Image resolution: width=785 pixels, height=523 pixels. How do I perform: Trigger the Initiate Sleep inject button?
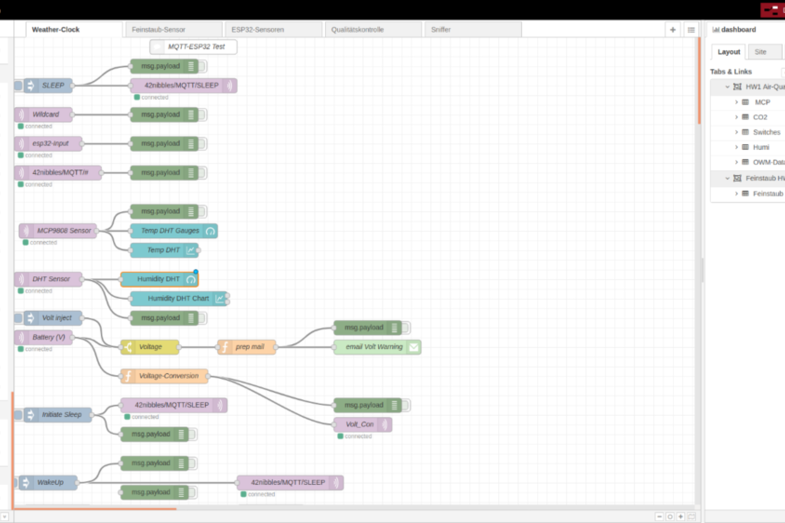coord(18,415)
